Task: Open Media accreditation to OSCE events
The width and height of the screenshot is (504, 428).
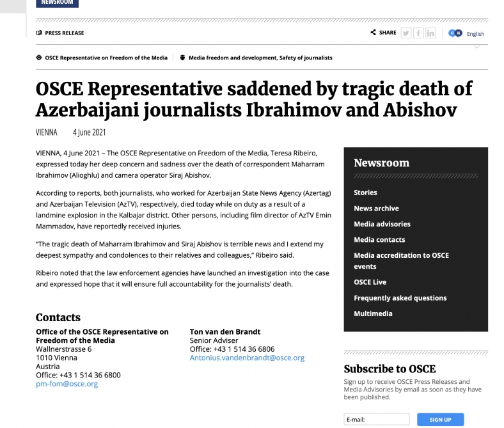Action: click(x=402, y=261)
